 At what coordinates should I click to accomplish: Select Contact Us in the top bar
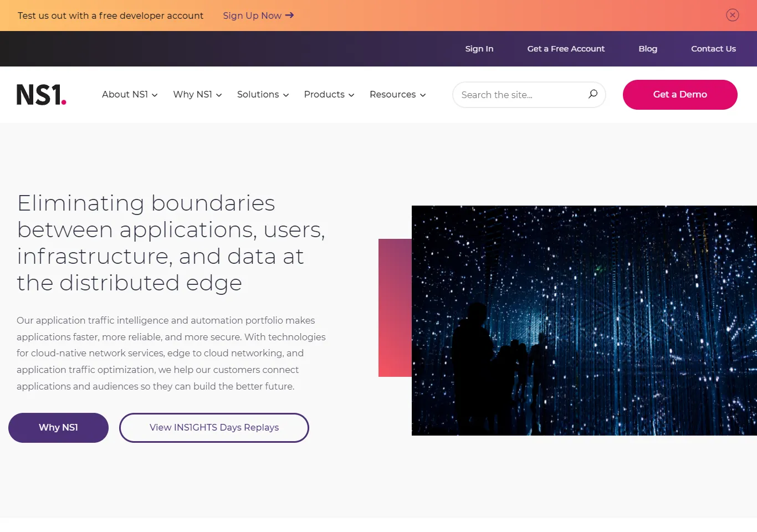coord(713,49)
